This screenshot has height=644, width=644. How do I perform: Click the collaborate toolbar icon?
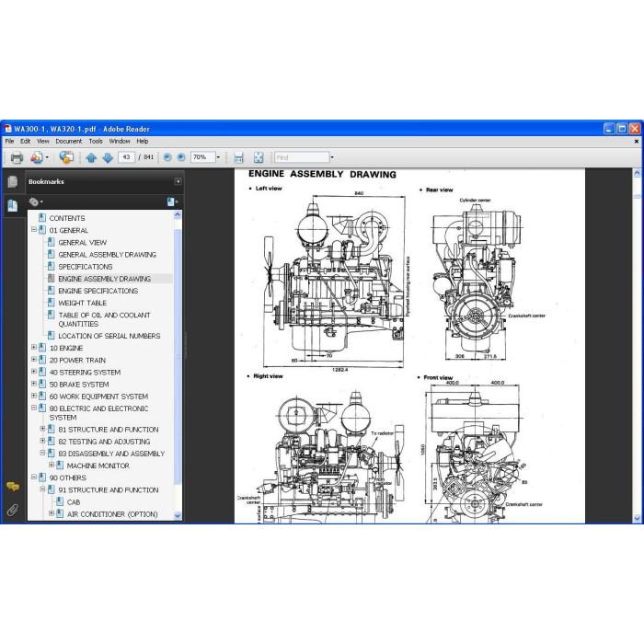coord(66,157)
